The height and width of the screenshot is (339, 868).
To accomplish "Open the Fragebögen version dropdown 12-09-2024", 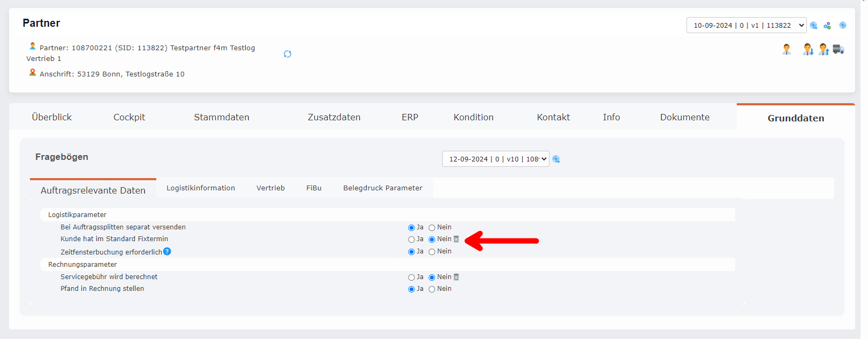I will click(495, 159).
